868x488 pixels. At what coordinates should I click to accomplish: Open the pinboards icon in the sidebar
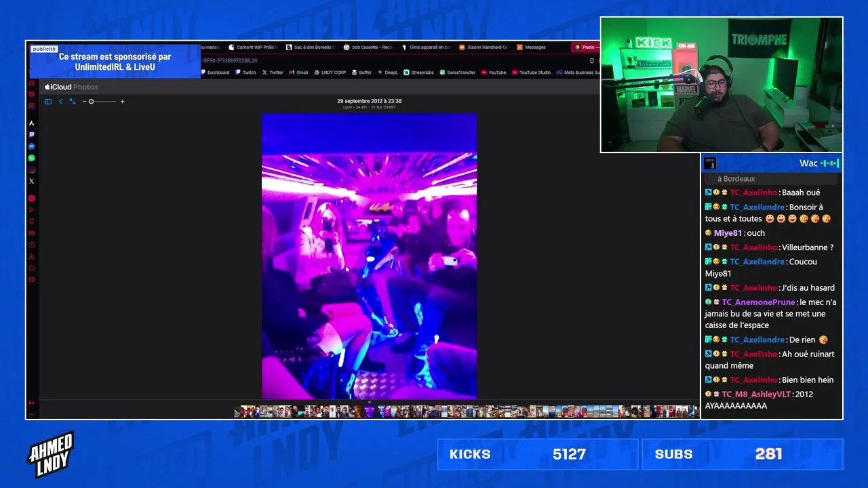point(31,222)
